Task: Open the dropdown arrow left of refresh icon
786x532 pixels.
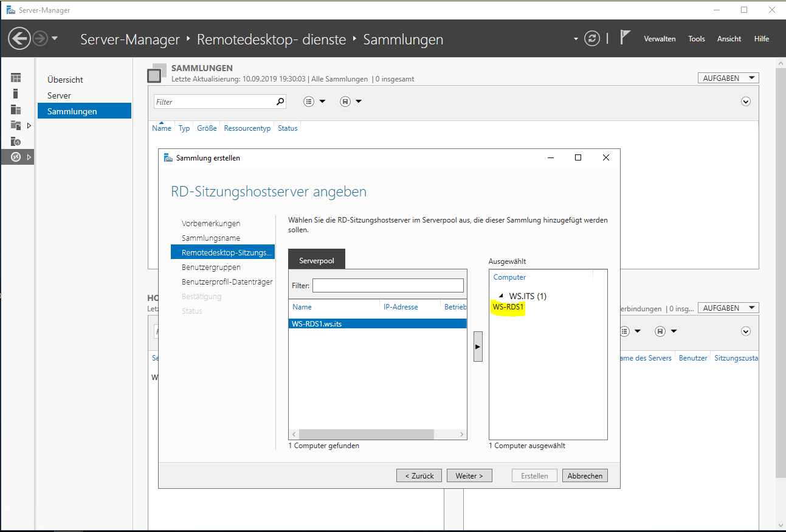Action: point(576,39)
